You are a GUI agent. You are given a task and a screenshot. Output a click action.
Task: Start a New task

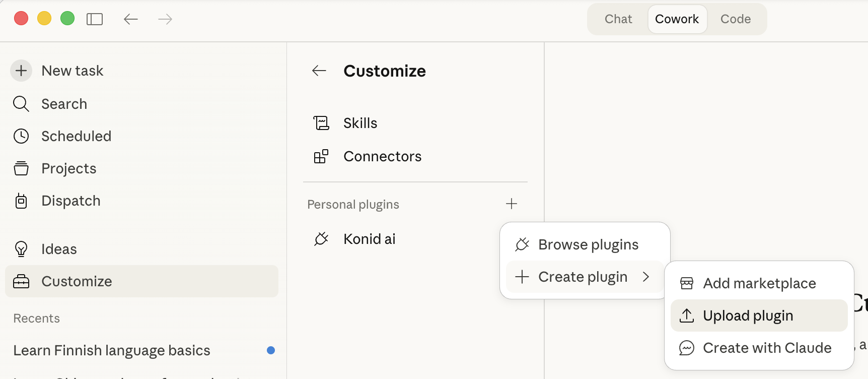[x=73, y=71]
